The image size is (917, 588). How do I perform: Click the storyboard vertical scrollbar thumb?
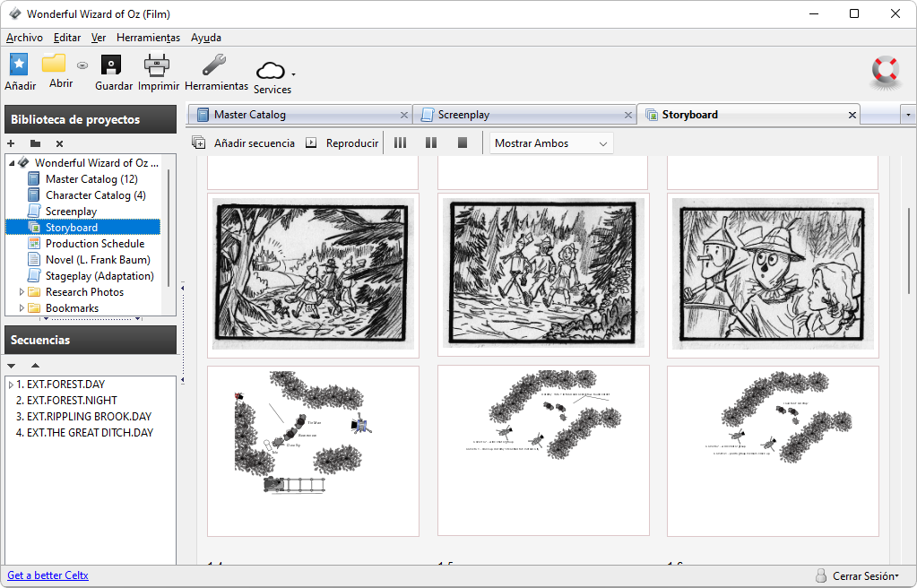pyautogui.click(x=909, y=251)
